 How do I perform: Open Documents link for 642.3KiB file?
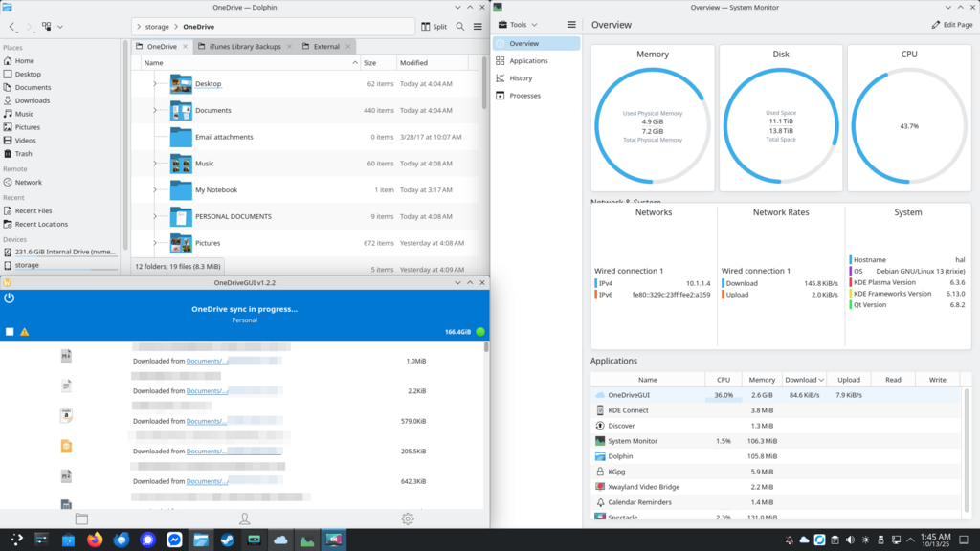click(207, 481)
